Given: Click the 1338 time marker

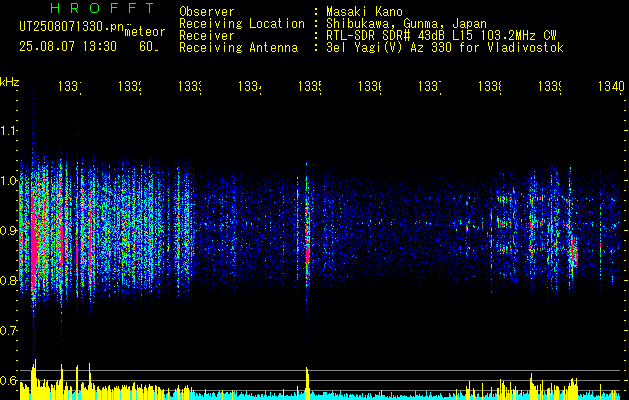Looking at the screenshot, I should [489, 86].
